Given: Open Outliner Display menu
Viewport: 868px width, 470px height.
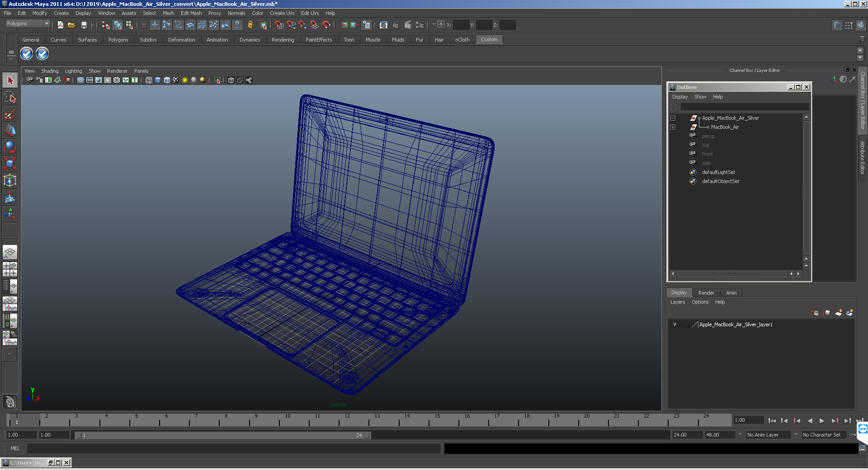Looking at the screenshot, I should coord(679,97).
